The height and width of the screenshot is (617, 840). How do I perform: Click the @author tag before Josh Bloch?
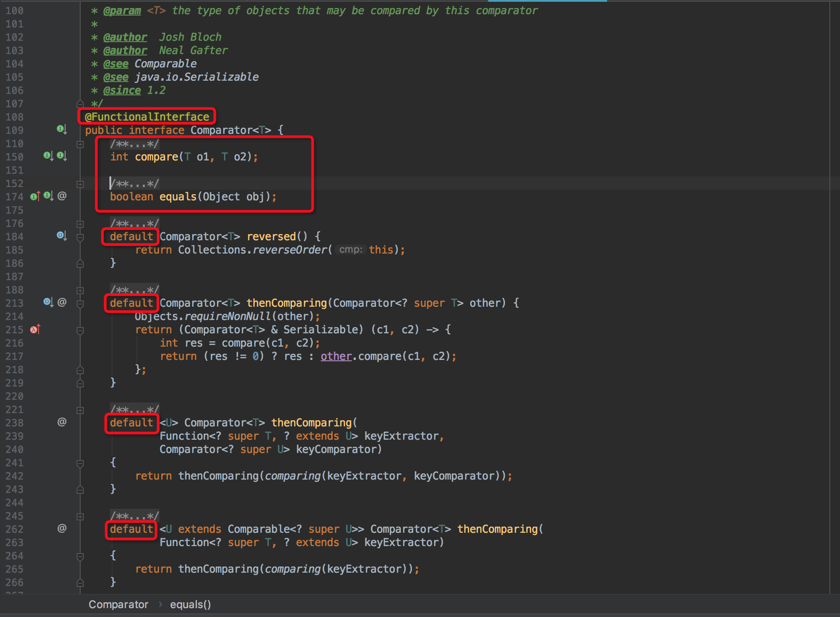click(125, 37)
